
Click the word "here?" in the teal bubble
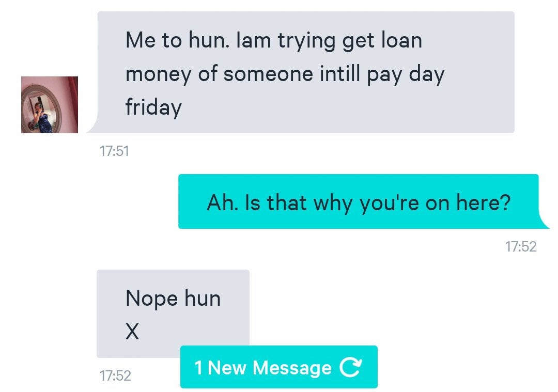coord(484,202)
